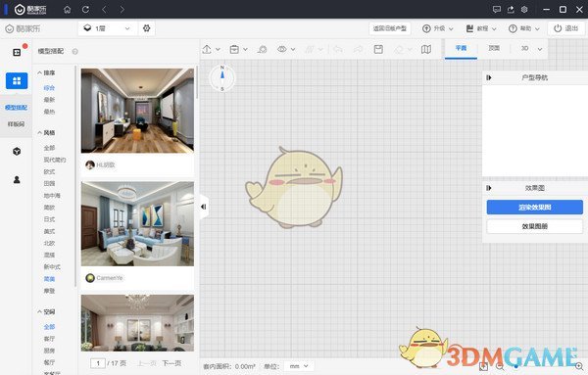Open the 3D cube sidebar icon
588x375 pixels.
17,152
